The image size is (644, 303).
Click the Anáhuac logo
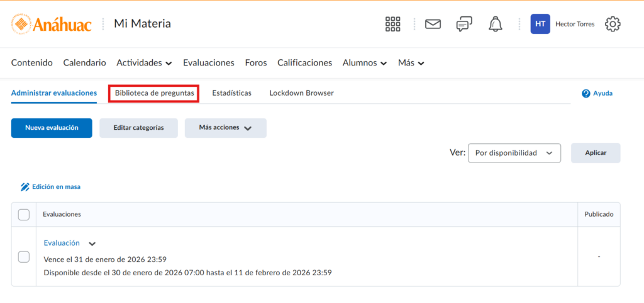coord(52,24)
